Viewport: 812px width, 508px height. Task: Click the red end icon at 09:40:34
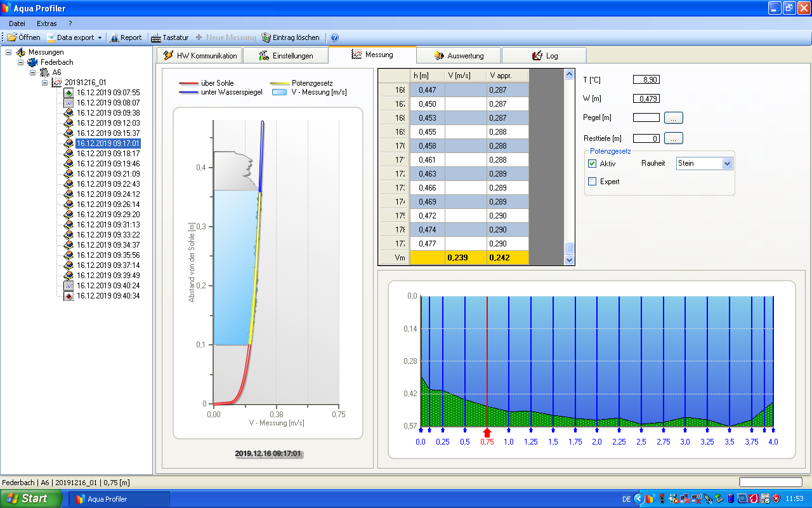click(x=69, y=296)
